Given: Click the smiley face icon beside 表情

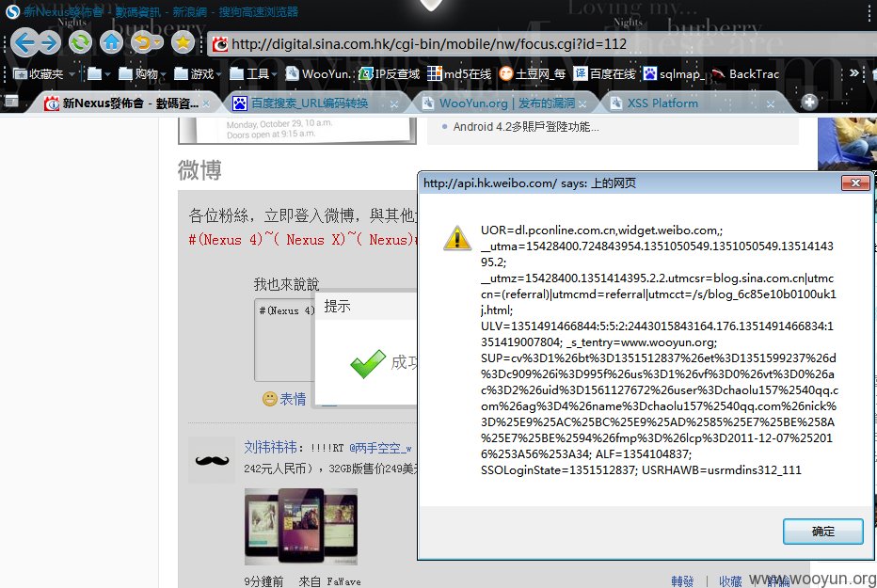Looking at the screenshot, I should click(x=269, y=399).
